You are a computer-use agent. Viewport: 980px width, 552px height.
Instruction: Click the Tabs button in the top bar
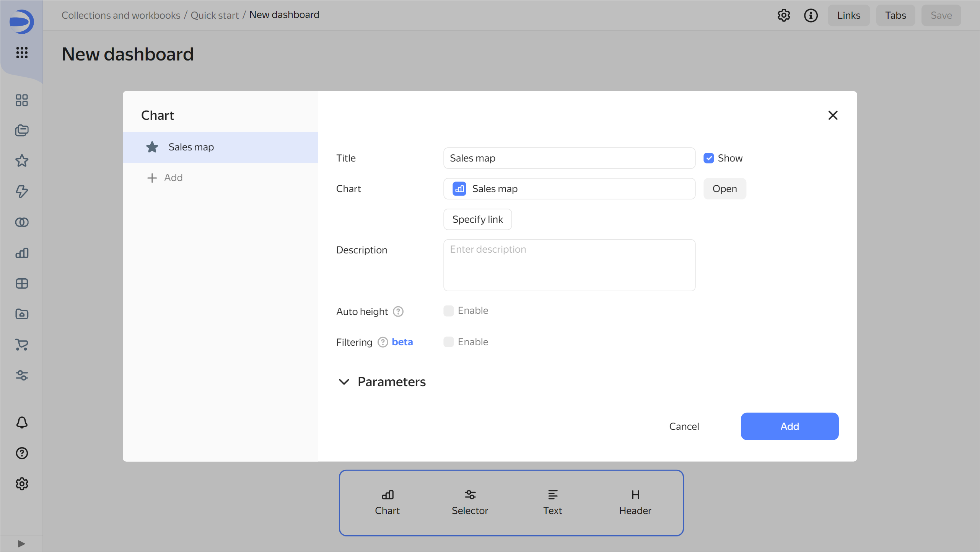click(895, 15)
